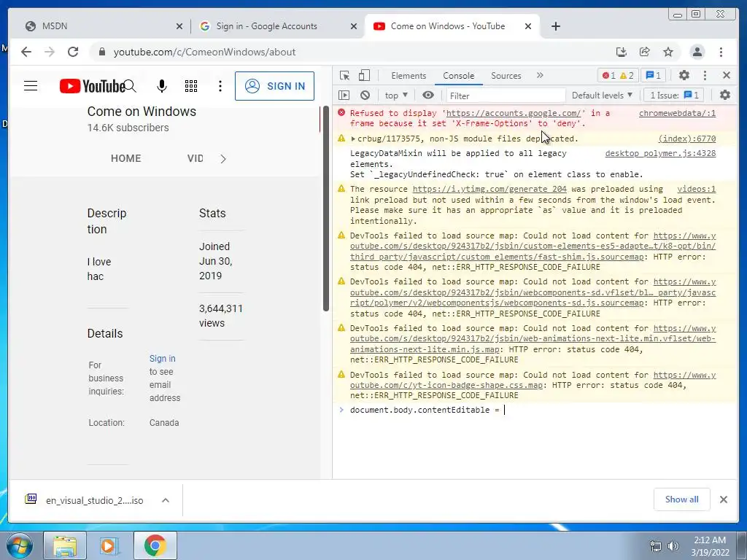Close the MSDN tab
747x560 pixels.
(179, 26)
